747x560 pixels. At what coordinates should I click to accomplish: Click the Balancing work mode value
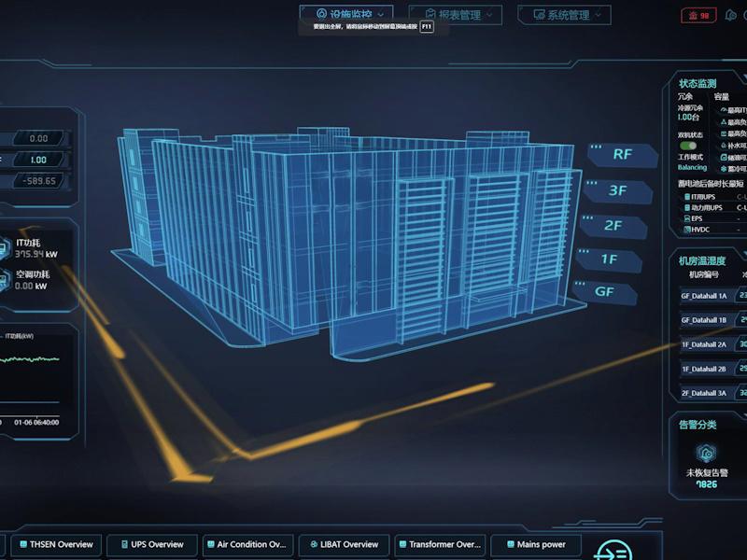692,167
